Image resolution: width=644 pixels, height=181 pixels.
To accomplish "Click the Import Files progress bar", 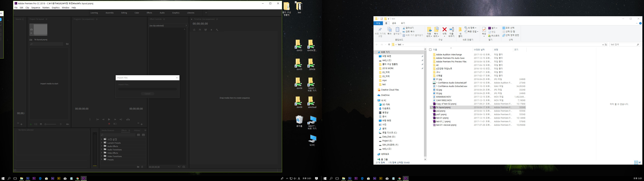I will (148, 89).
